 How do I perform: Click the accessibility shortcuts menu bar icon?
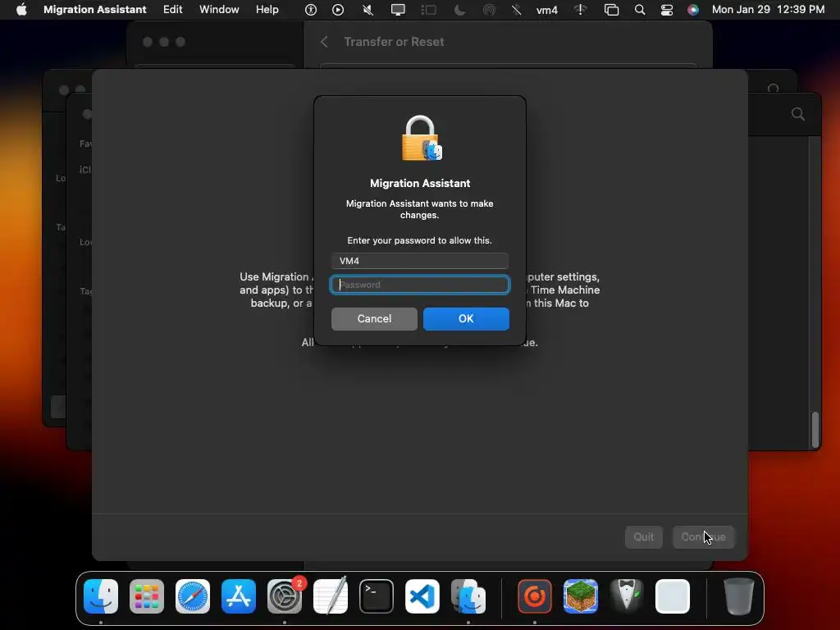click(x=311, y=10)
